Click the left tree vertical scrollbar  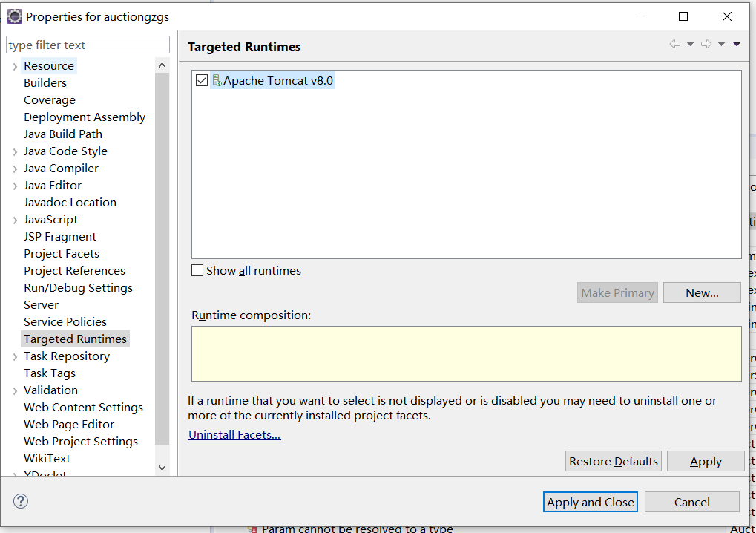point(162,260)
